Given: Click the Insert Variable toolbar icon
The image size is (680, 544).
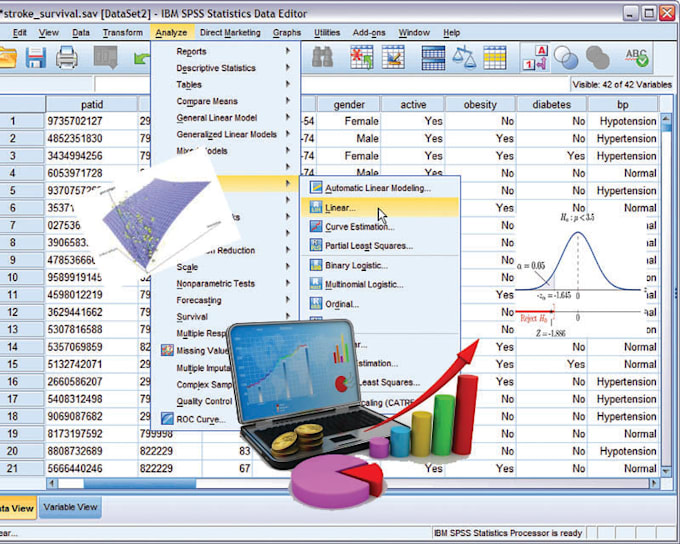Looking at the screenshot, I should (x=393, y=57).
